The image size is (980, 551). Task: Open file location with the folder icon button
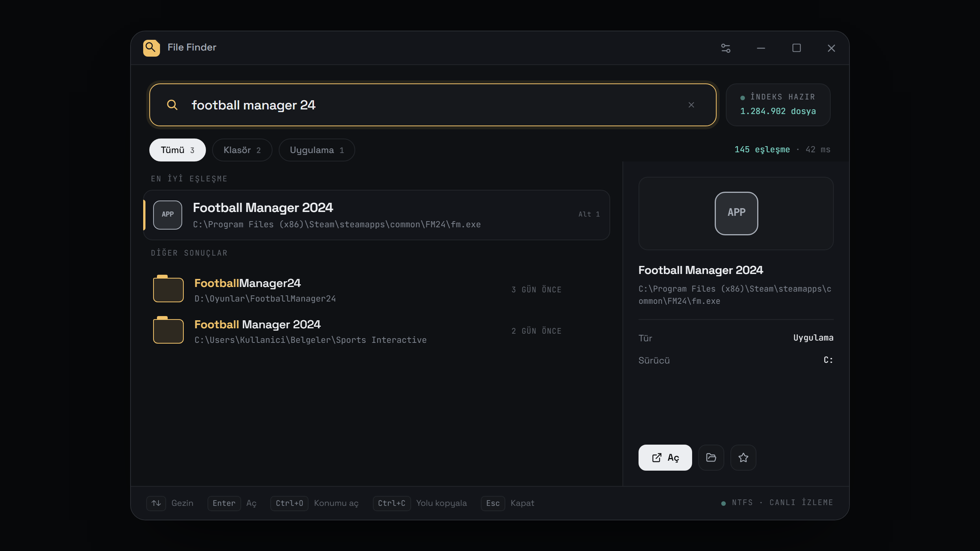711,458
